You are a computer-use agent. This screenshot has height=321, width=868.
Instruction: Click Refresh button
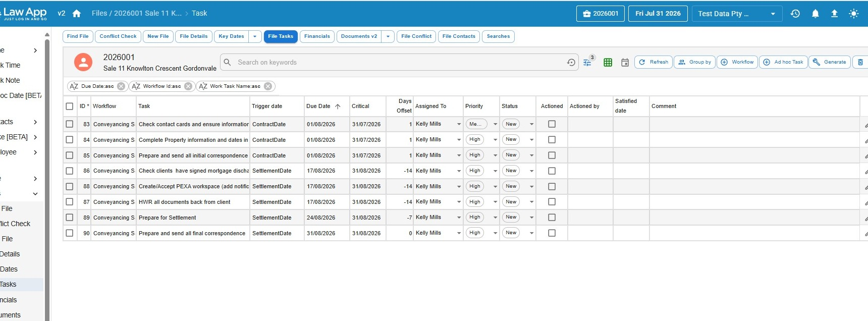tap(653, 62)
